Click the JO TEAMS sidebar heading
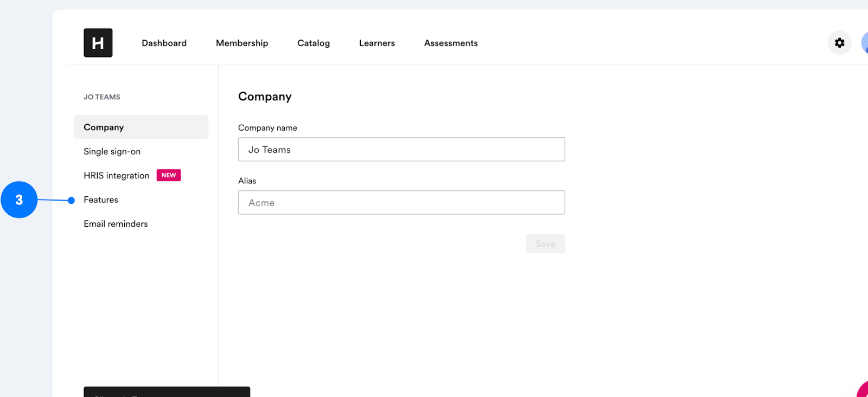868x397 pixels. coord(102,97)
